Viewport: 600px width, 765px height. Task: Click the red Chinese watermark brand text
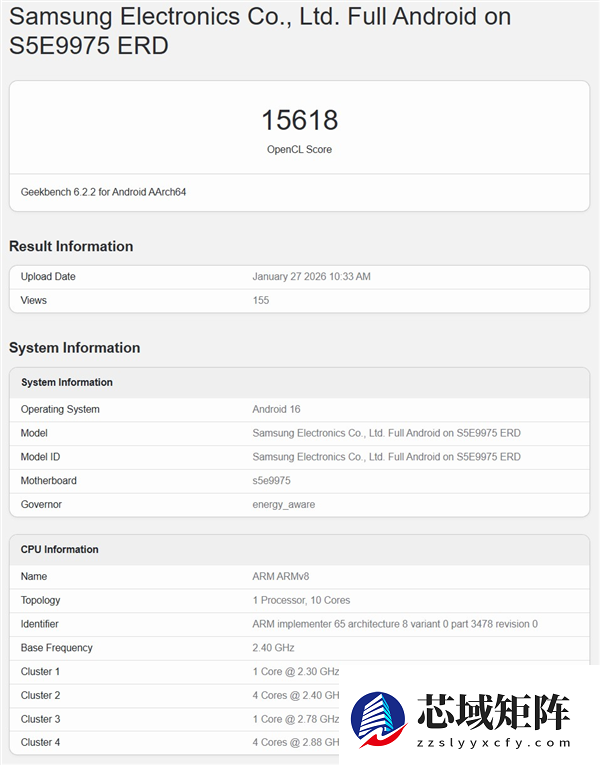tap(493, 712)
